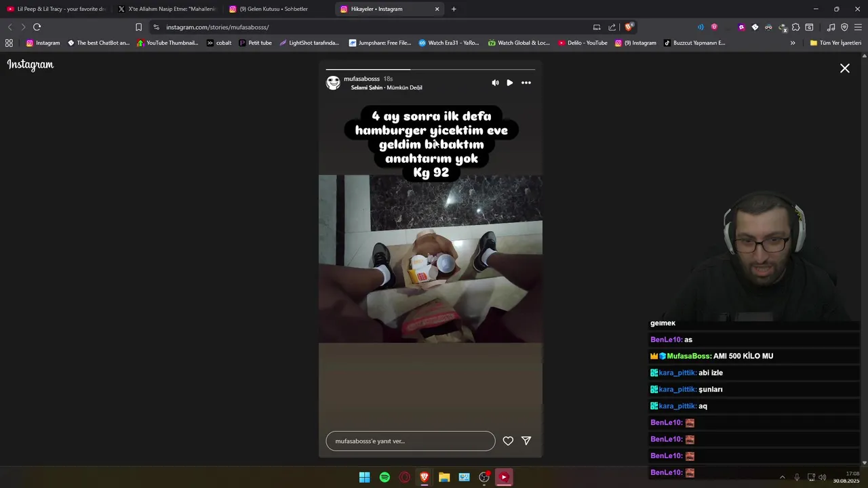Open Opera from the taskbar
Screen dimensions: 868x488
[405, 477]
